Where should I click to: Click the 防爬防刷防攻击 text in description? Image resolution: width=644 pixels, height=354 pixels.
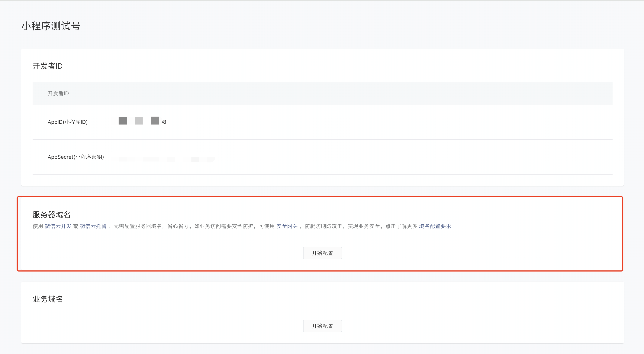(323, 226)
